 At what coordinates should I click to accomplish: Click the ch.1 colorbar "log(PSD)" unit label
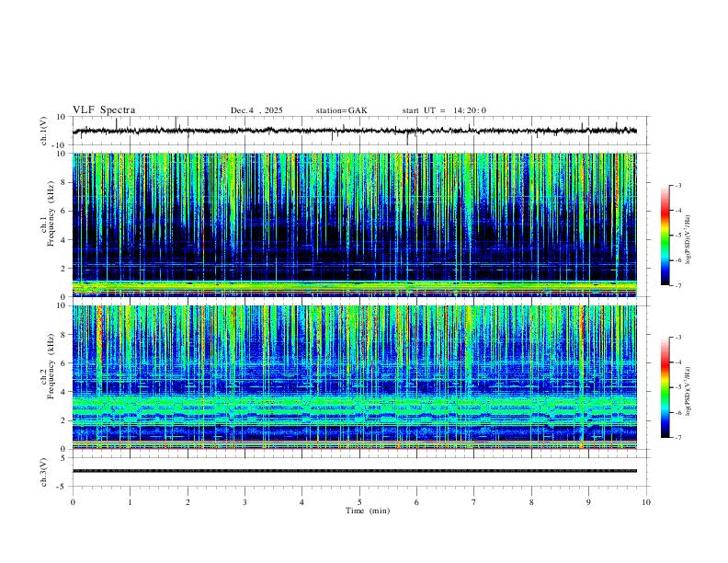(x=688, y=240)
